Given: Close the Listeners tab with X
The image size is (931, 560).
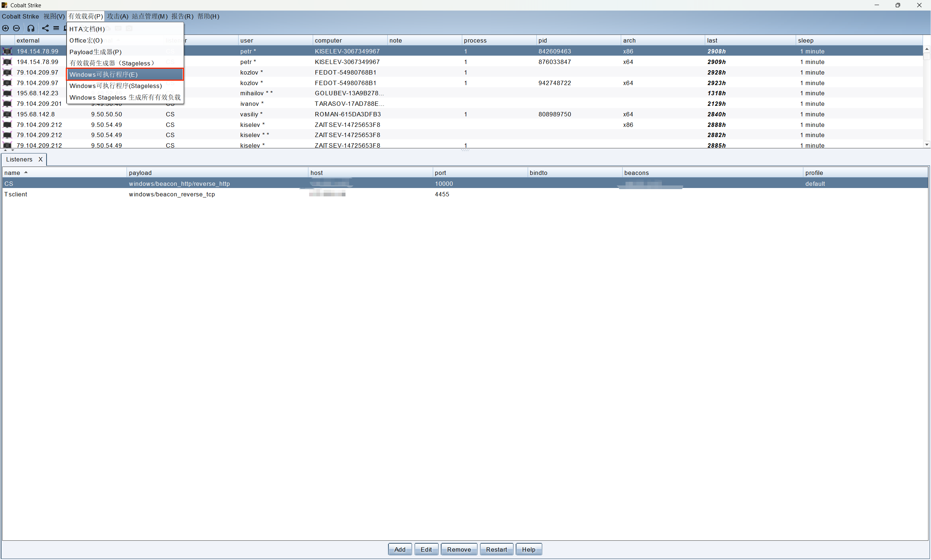Looking at the screenshot, I should coord(40,159).
